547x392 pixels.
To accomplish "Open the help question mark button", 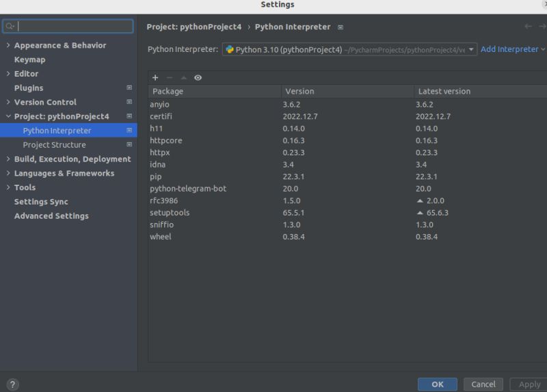I will [12, 384].
